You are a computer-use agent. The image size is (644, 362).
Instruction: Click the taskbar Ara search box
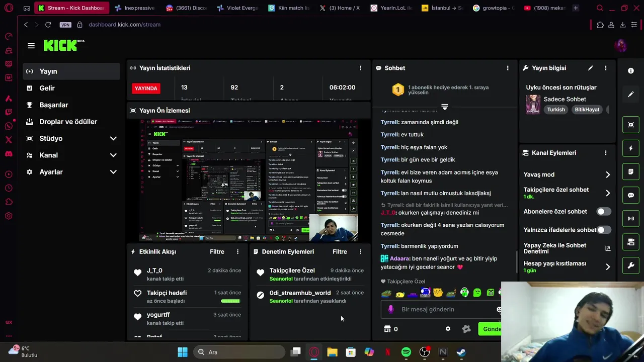[239, 352]
